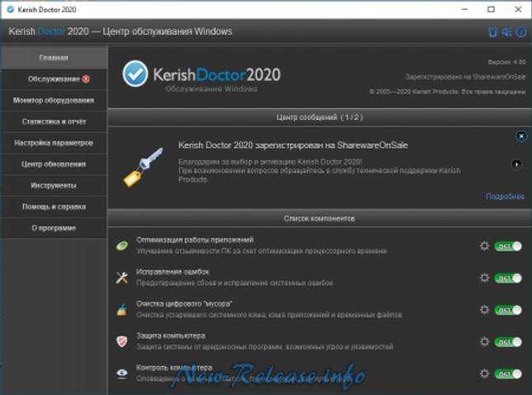Open settings gear for Защита компьютера
The width and height of the screenshot is (532, 395).
484,341
